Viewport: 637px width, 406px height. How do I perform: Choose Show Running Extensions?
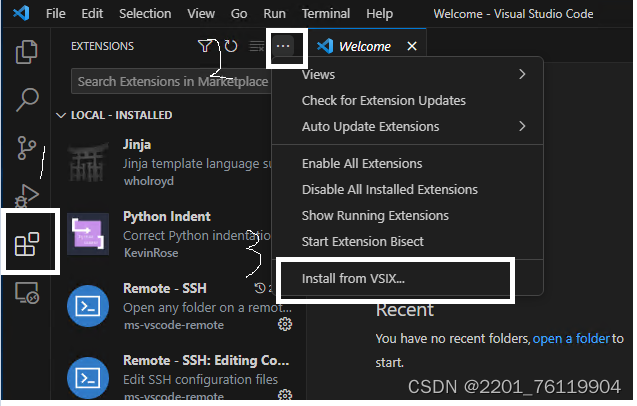click(x=408, y=215)
